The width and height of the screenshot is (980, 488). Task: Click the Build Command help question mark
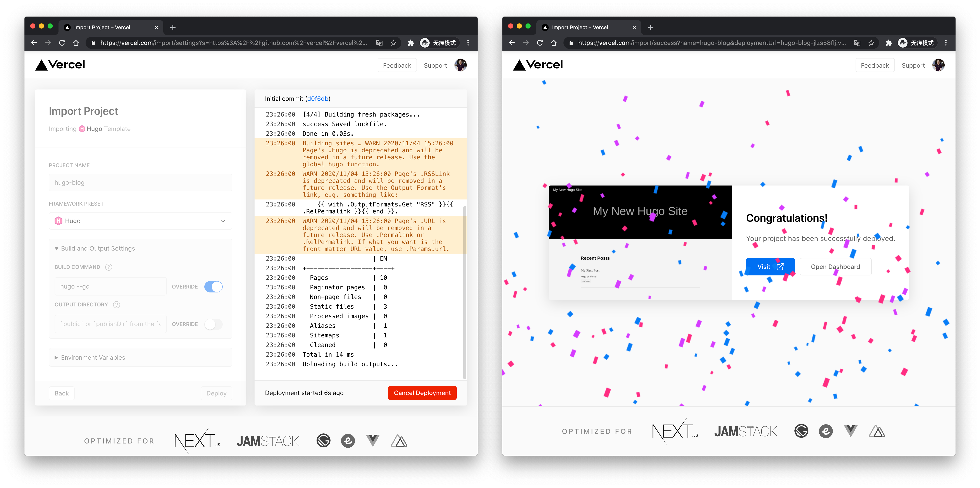[x=109, y=267]
